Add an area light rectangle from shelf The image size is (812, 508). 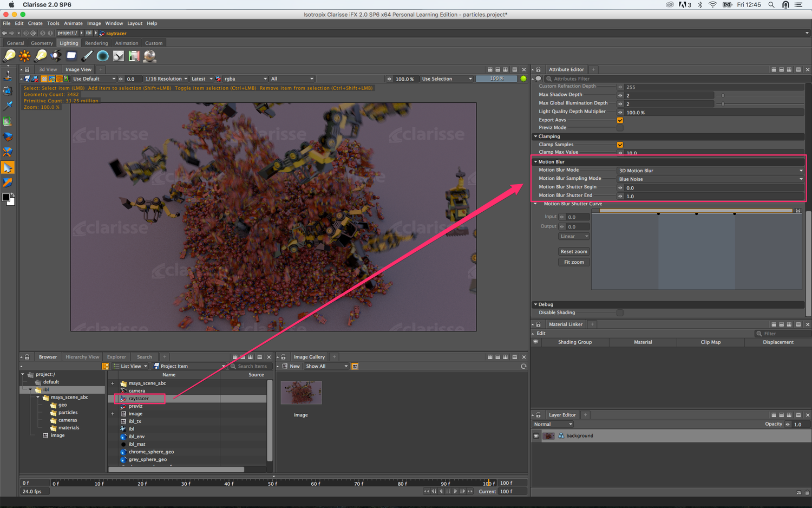tap(71, 56)
